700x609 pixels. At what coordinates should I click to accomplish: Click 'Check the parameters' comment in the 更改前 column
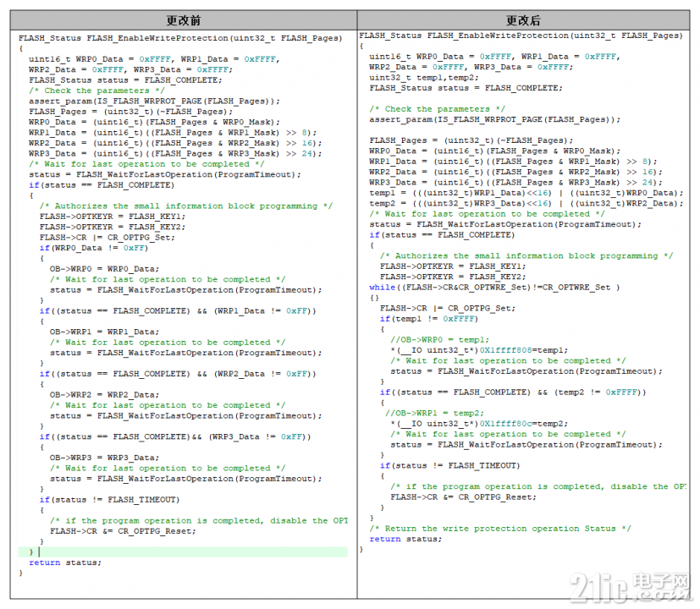click(x=96, y=91)
